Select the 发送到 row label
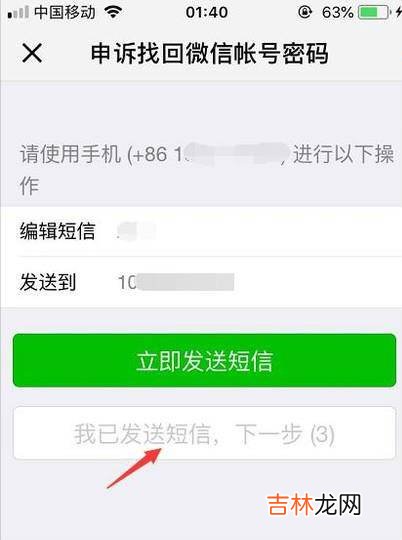 [x=48, y=282]
